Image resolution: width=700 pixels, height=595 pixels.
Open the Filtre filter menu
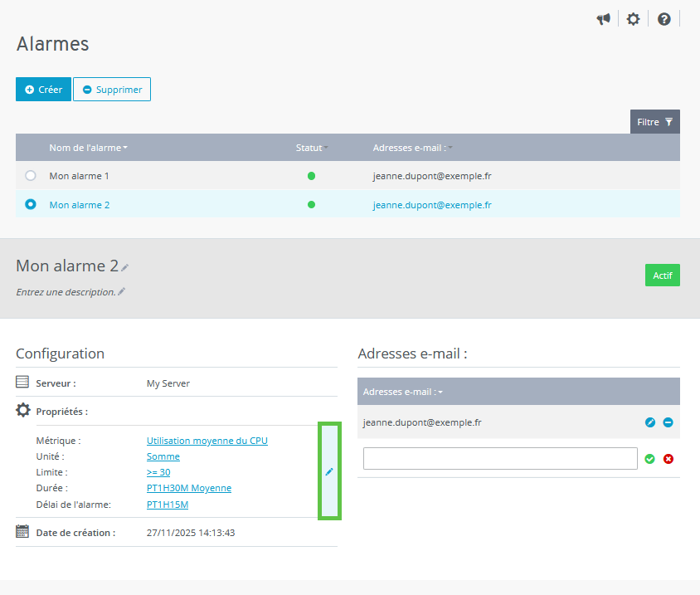pos(654,122)
